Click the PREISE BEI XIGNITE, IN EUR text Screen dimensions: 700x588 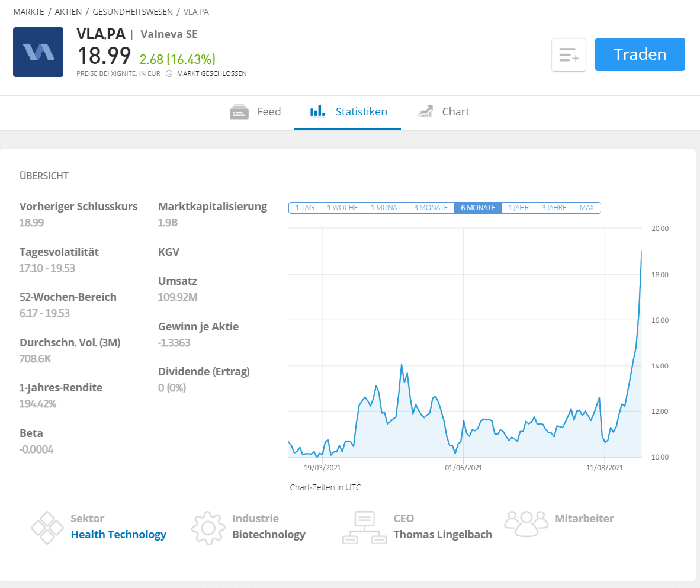pos(118,73)
